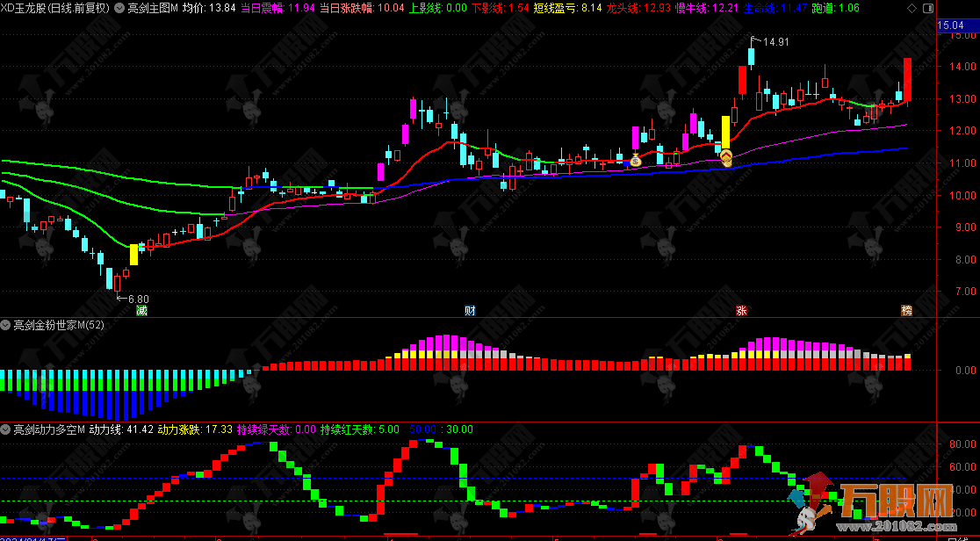Click the blue 财 marker below the chart
Screen dimensions: 980x541
pos(470,310)
